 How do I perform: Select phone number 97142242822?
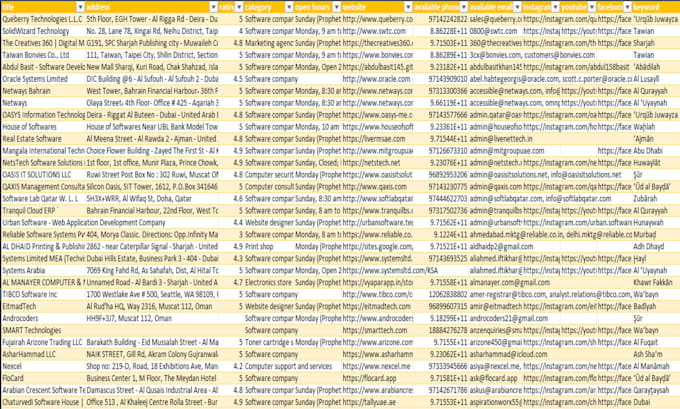pos(441,19)
